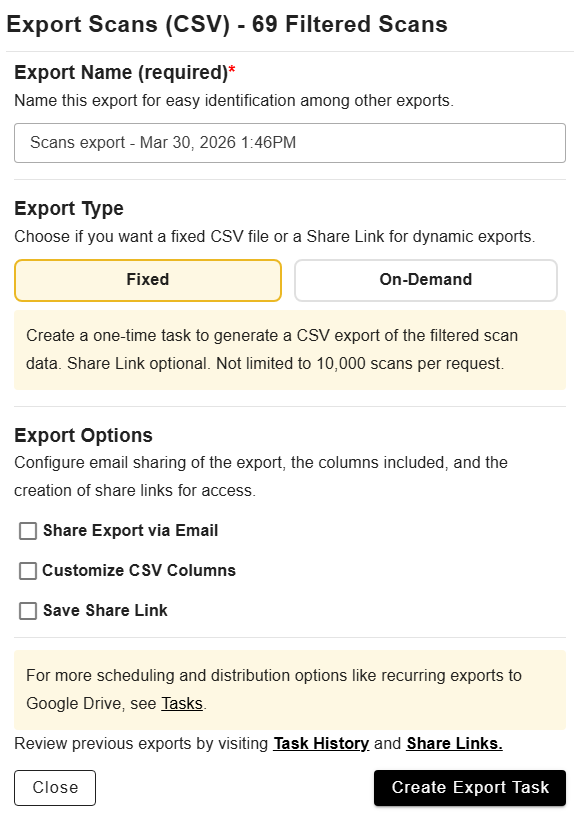This screenshot has width=588, height=816.
Task: Click the Customize CSV Columns label
Action: [x=140, y=571]
